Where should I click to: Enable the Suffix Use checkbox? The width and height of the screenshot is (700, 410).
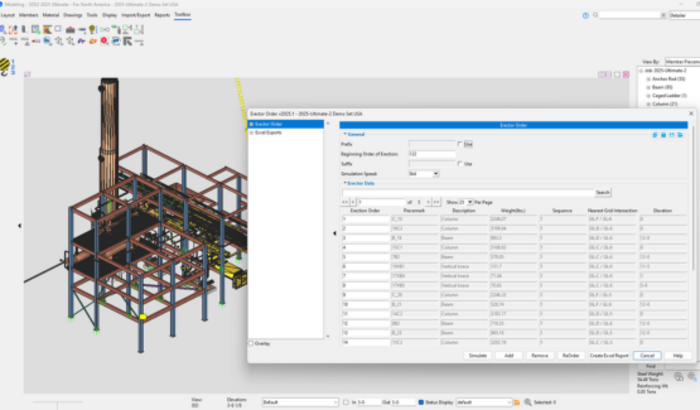pos(459,163)
